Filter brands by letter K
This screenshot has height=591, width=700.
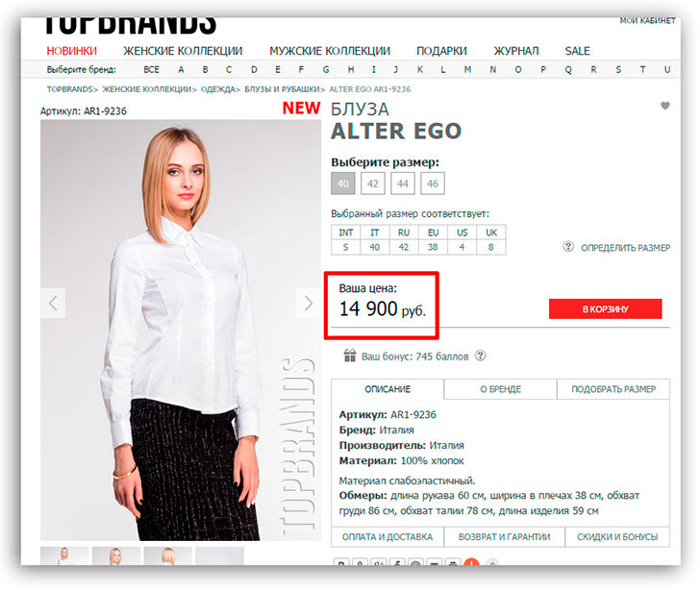(420, 69)
